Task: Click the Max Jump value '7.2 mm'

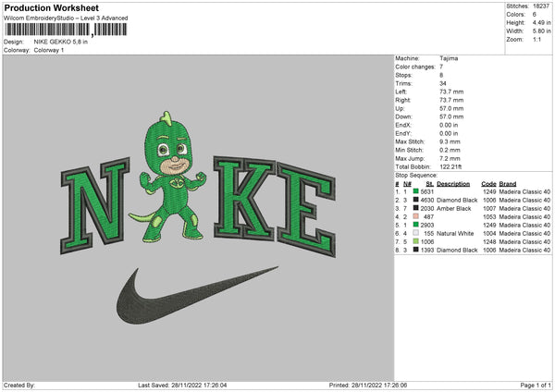Action: point(450,158)
